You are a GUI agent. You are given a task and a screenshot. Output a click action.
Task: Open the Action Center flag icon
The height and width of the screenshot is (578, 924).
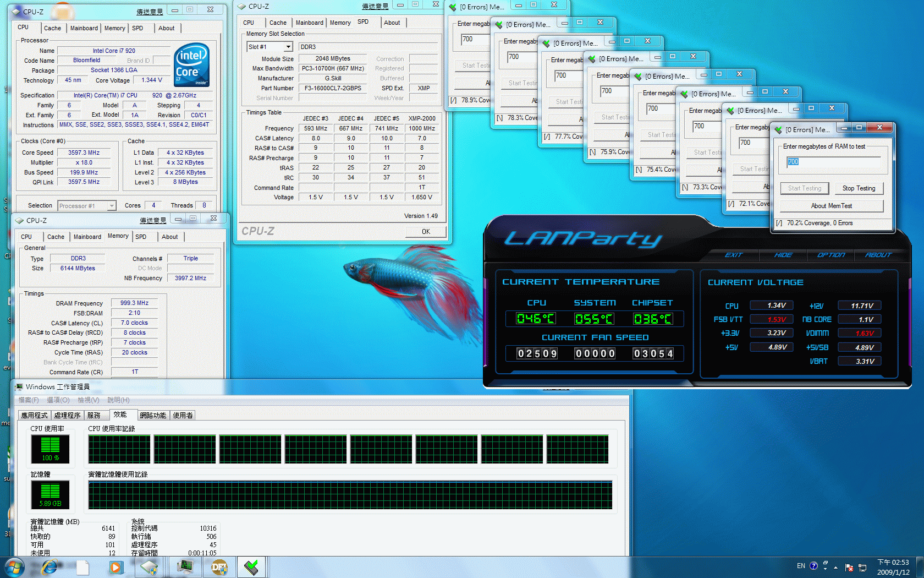coord(849,568)
